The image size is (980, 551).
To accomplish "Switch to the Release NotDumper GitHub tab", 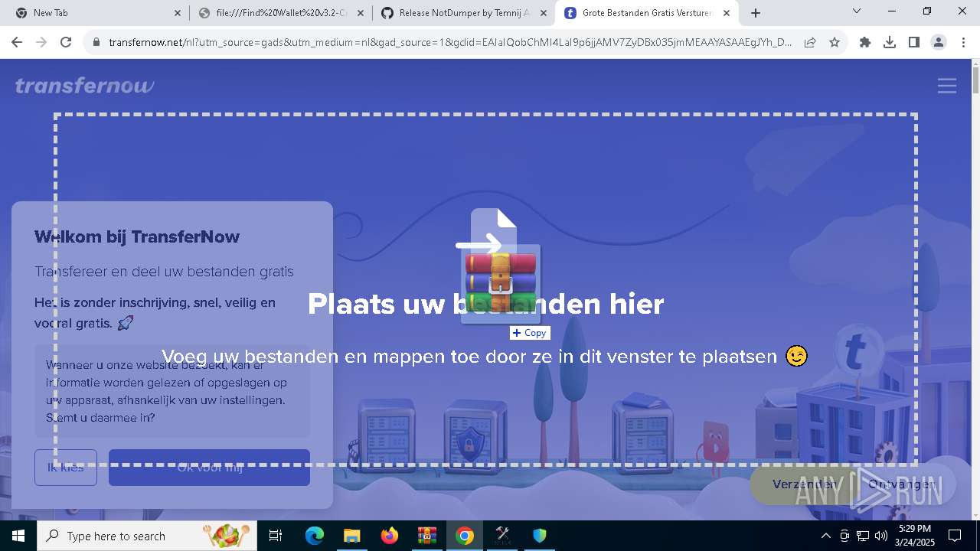I will [464, 13].
